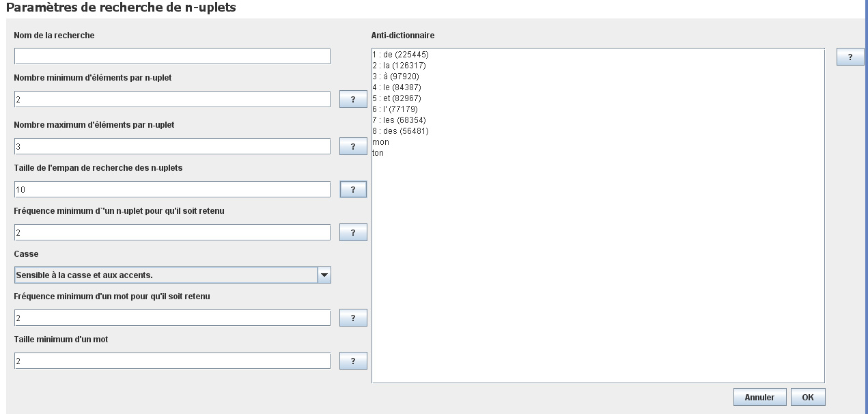Open the Casse dropdown arrow
Viewport: 868px width, 414px height.
click(324, 275)
